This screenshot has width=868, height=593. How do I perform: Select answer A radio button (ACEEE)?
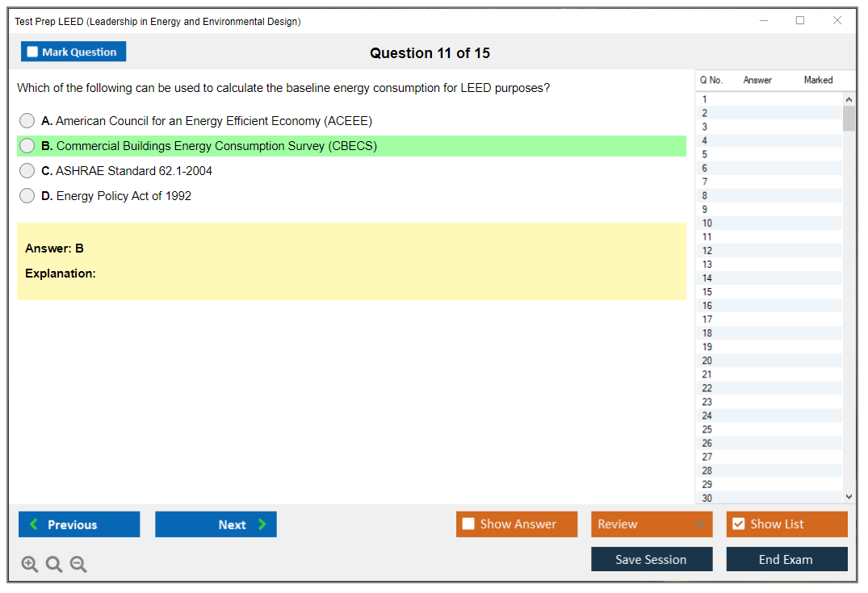27,121
